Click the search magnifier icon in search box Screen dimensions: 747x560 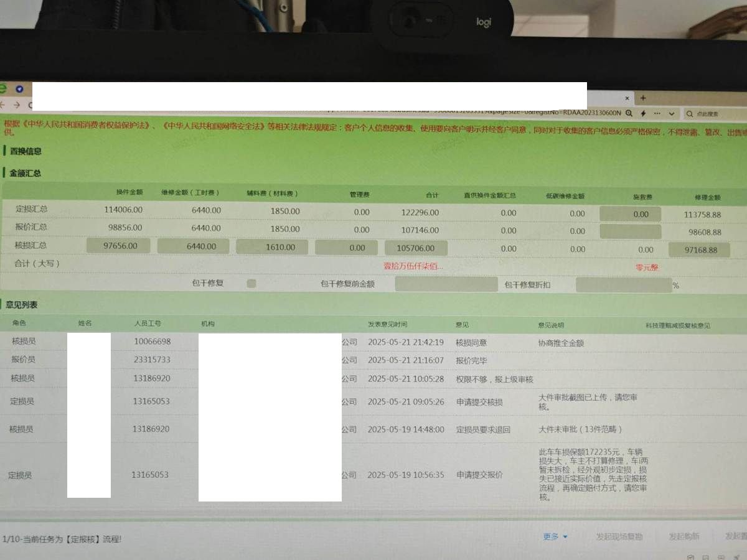tap(689, 114)
